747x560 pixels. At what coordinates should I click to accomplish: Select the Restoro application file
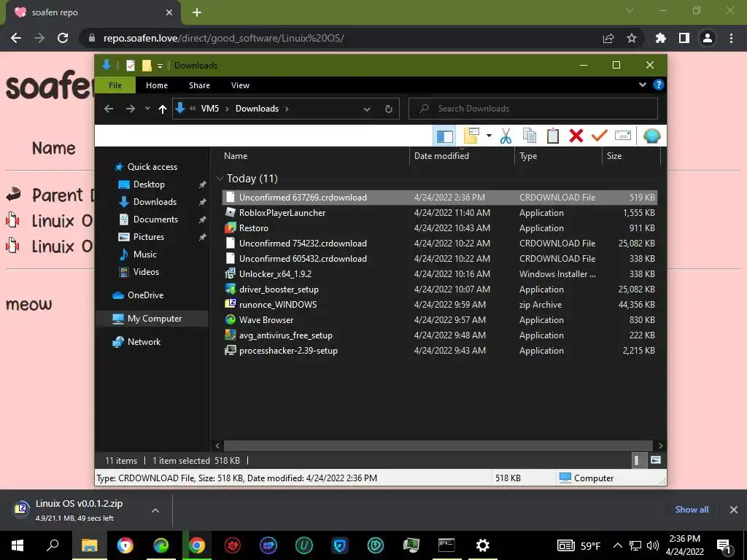click(x=440, y=228)
